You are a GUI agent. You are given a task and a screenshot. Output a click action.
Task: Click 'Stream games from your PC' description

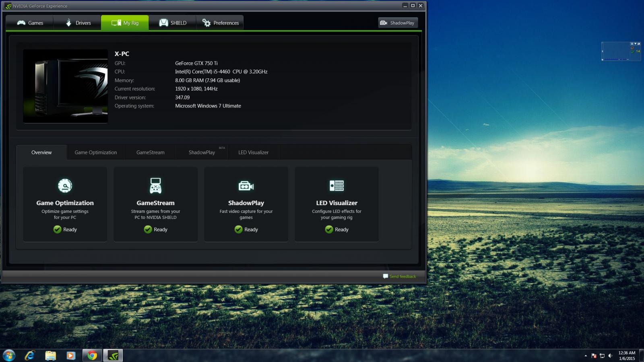point(155,214)
